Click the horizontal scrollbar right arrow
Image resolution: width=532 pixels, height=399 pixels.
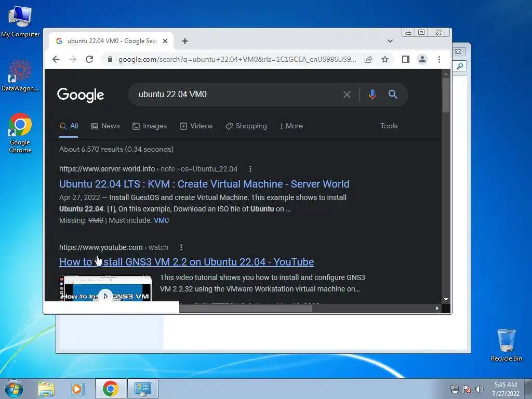437,308
